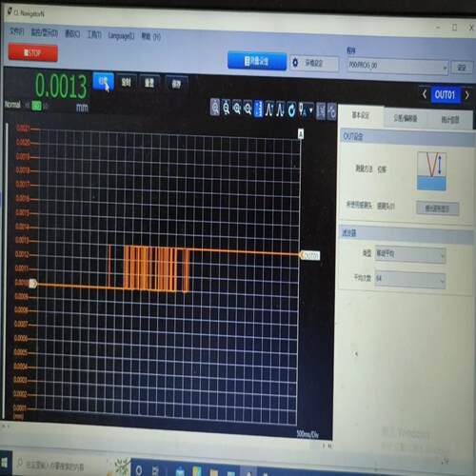476x476 pixels.
Task: Open the Language(L) menu
Action: [x=121, y=35]
